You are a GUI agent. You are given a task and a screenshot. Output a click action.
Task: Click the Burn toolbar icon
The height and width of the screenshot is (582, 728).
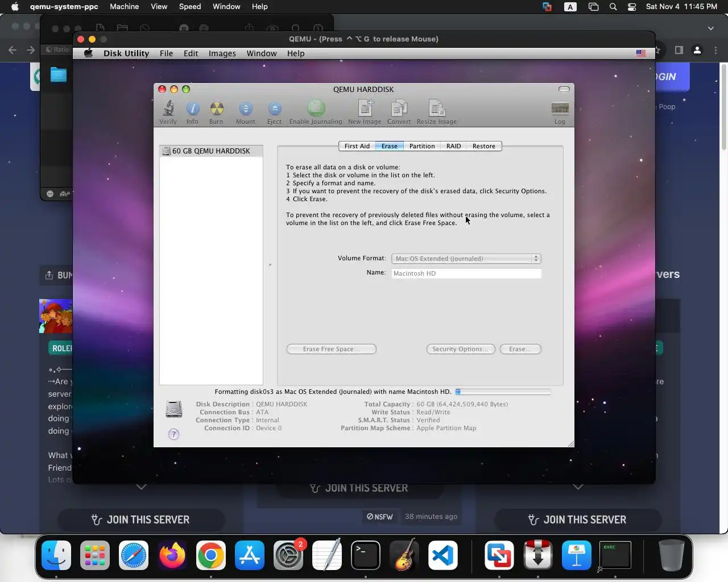(x=216, y=112)
